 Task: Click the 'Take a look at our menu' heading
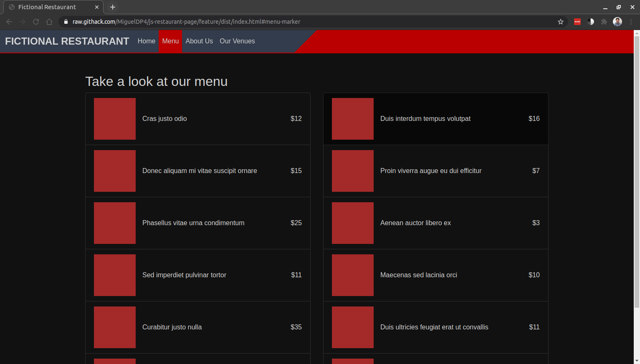point(157,81)
